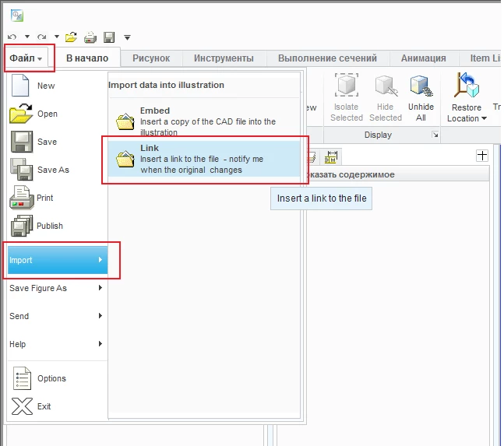Click the dimension measurement icon in panel toolbar
Image resolution: width=504 pixels, height=446 pixels.
pos(331,157)
